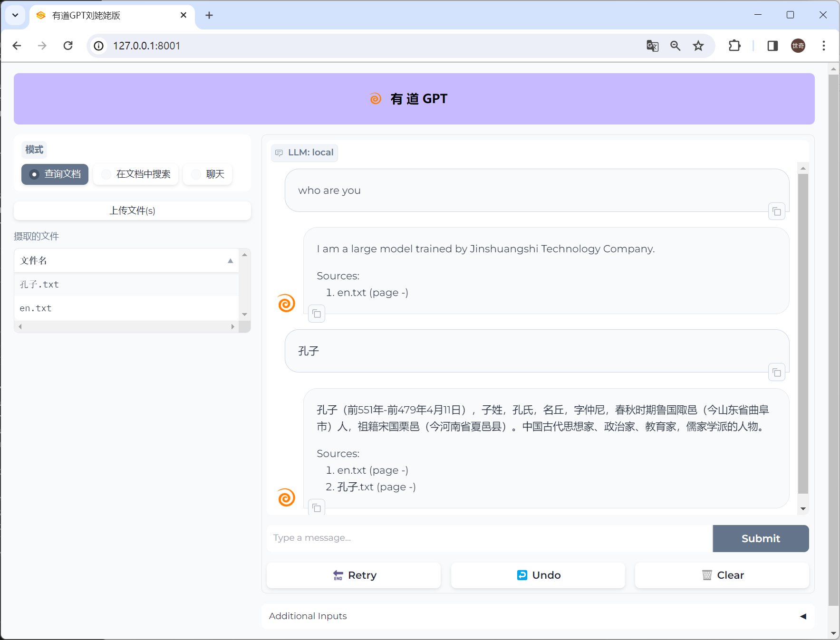The image size is (840, 640).
Task: Click the 模式 label
Action: 34,150
